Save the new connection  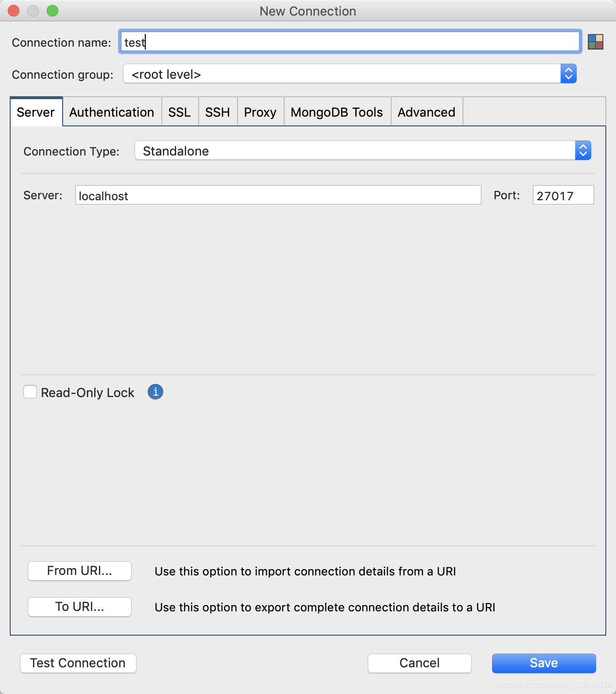543,663
